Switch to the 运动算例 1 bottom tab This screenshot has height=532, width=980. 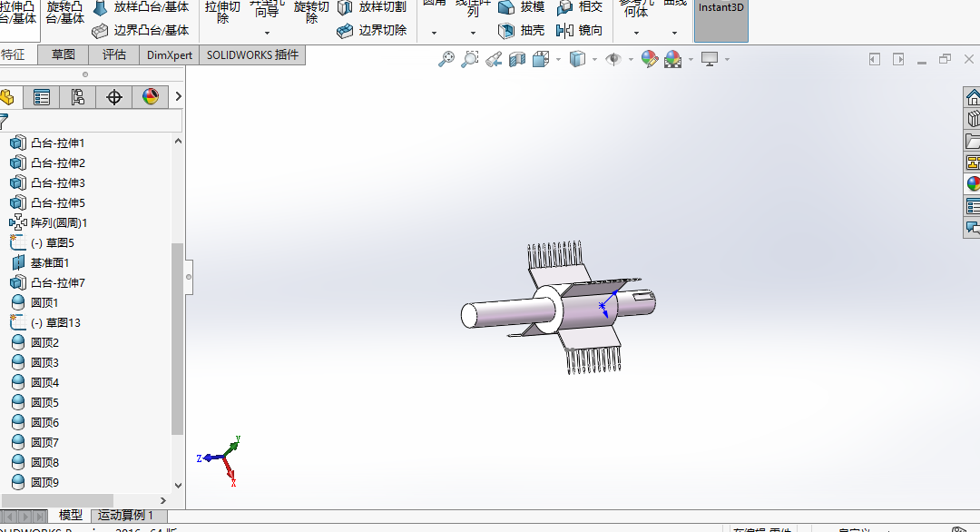click(129, 515)
